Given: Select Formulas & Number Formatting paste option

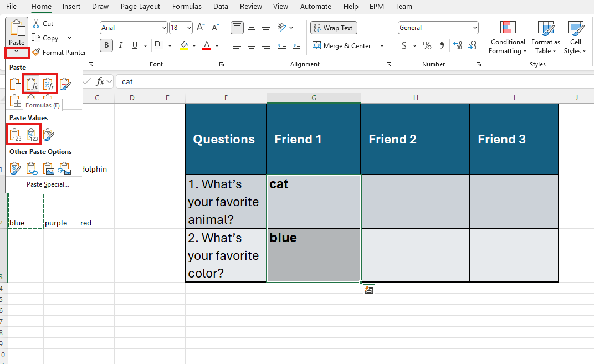Looking at the screenshot, I should pyautogui.click(x=49, y=84).
